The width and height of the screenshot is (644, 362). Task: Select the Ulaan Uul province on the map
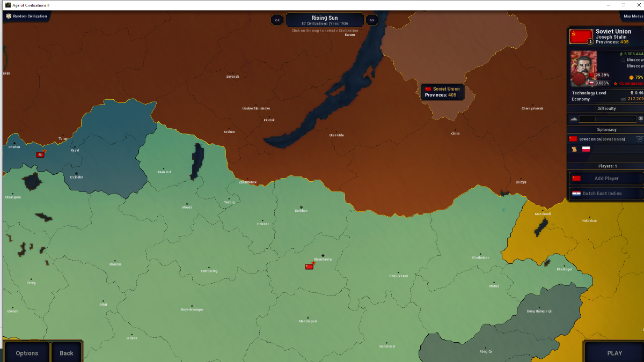(163, 172)
